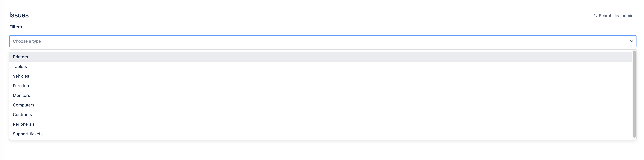Click the dropdown list's vertical scrollbar

(x=634, y=94)
